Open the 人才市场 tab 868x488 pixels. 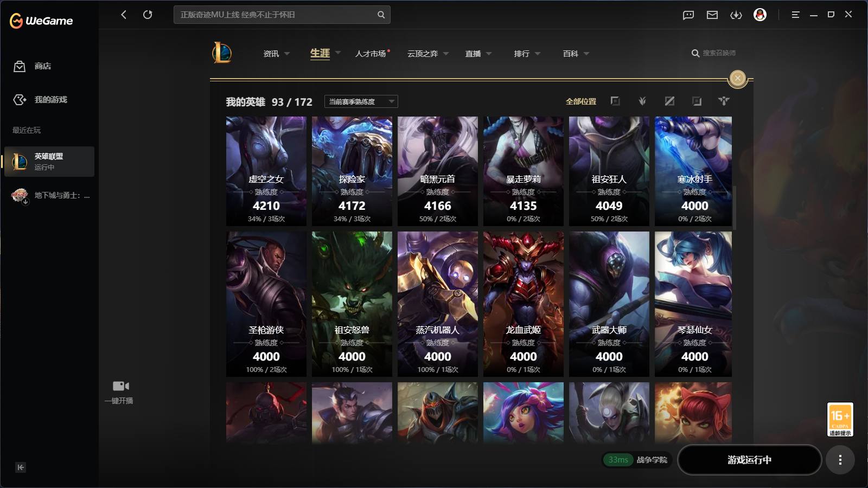tap(371, 54)
